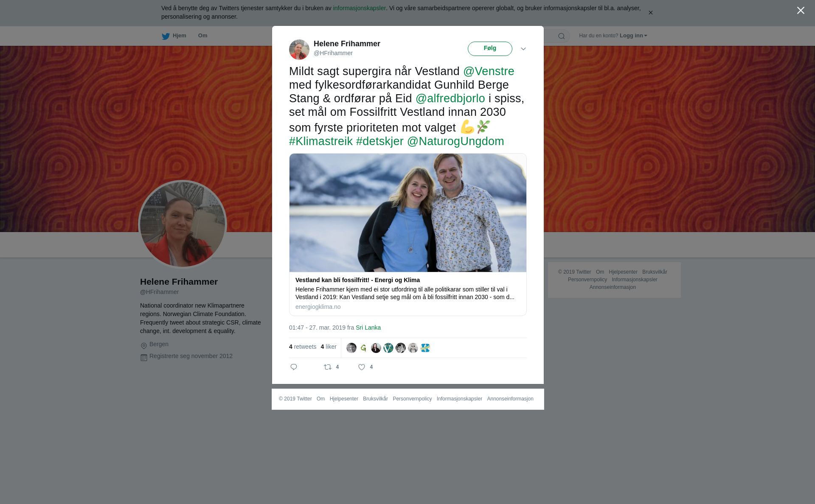The height and width of the screenshot is (504, 815).
Task: Open the @Venstre mention link
Action: pos(489,71)
